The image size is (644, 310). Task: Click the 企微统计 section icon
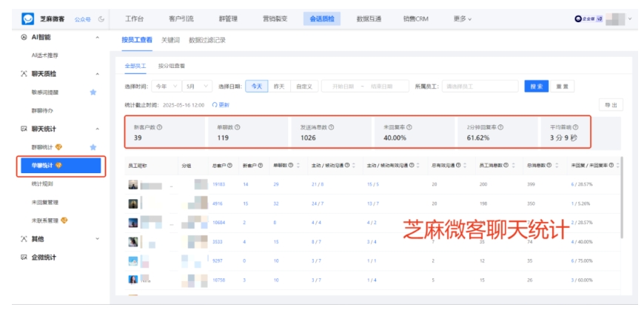(x=24, y=257)
